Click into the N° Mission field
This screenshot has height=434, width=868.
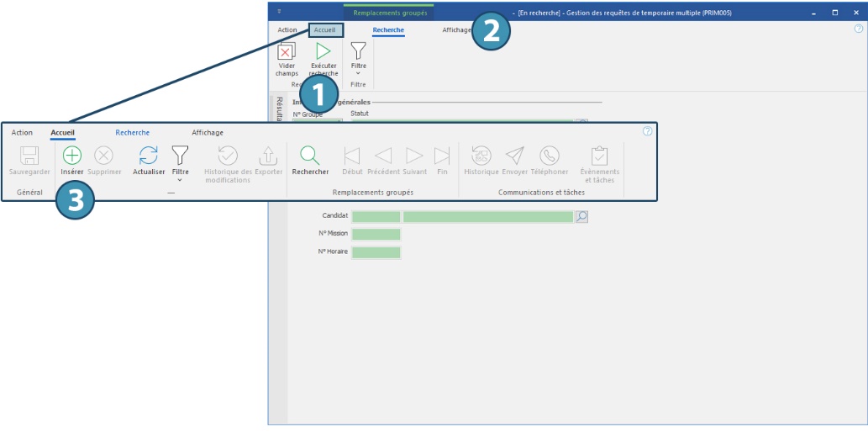click(376, 235)
